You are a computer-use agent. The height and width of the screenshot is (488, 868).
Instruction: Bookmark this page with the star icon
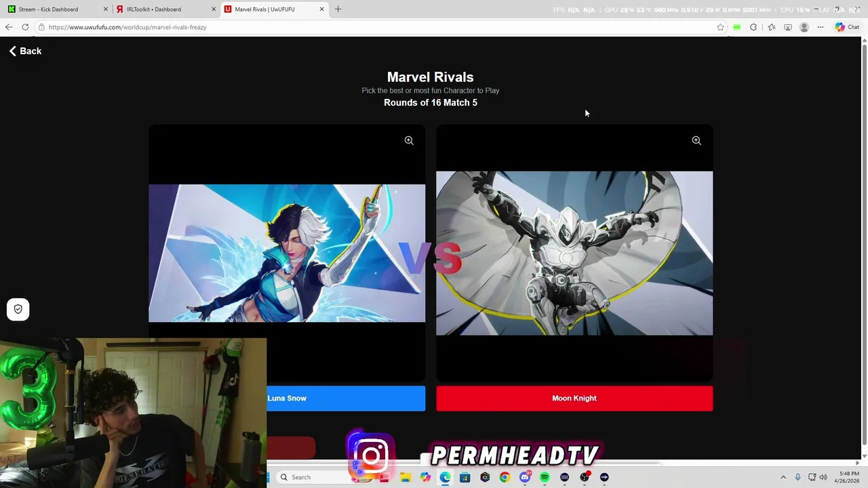[x=720, y=27]
